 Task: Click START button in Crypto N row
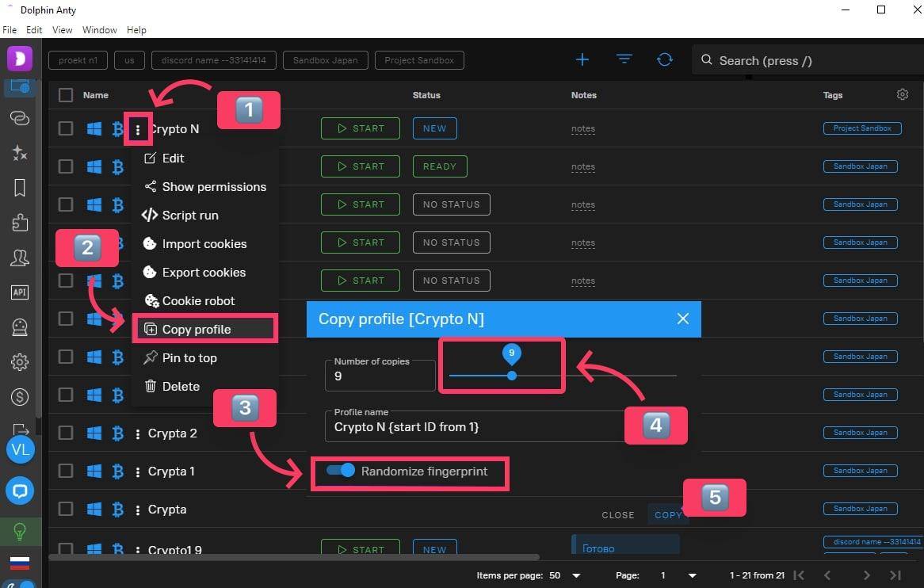(360, 128)
